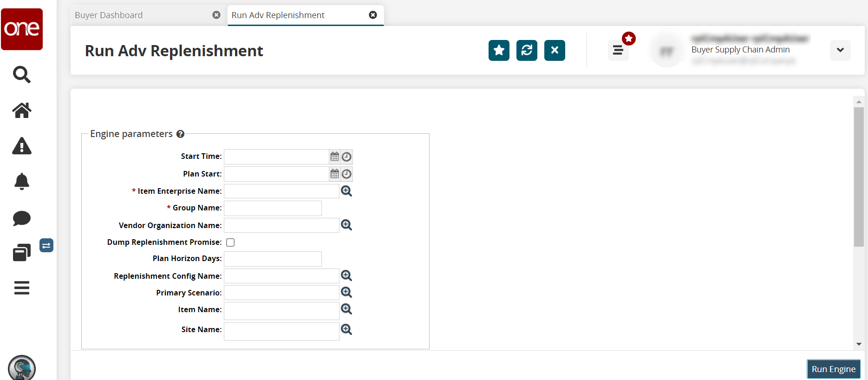Open Plan Start clock picker

[346, 174]
